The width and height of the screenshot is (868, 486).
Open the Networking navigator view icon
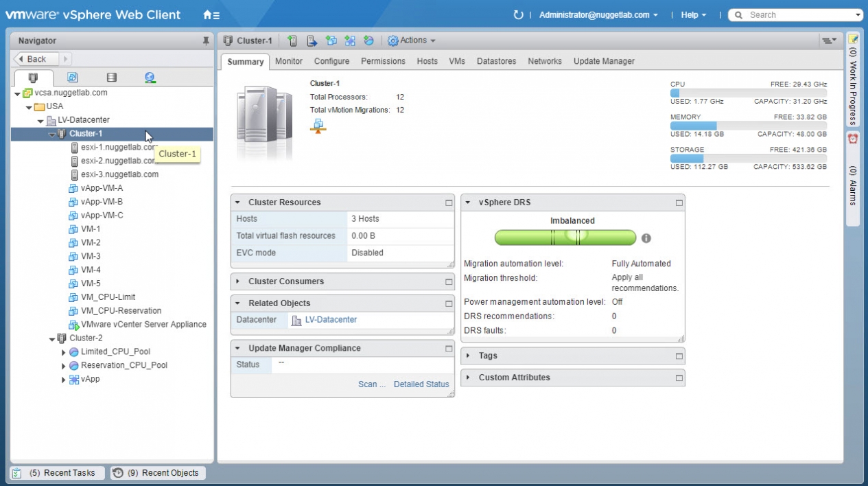150,78
